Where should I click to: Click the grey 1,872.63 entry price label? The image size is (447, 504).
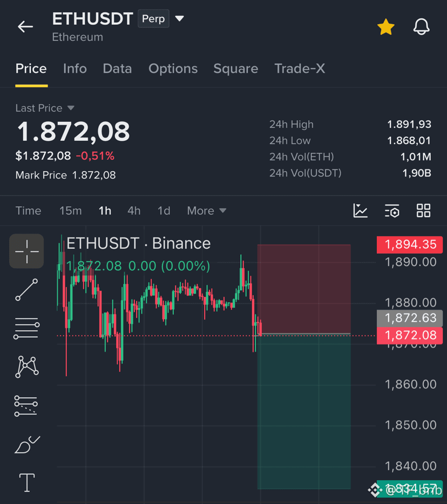coord(410,318)
